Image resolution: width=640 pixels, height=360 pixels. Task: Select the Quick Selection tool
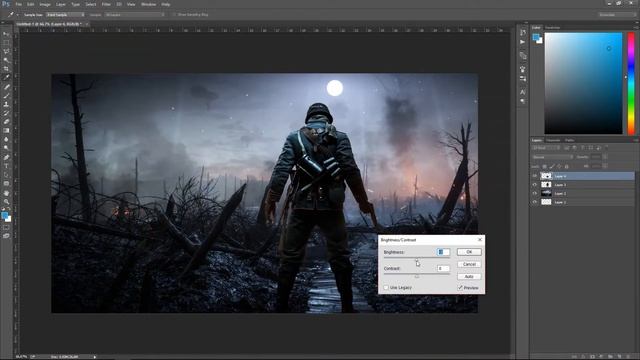point(6,60)
